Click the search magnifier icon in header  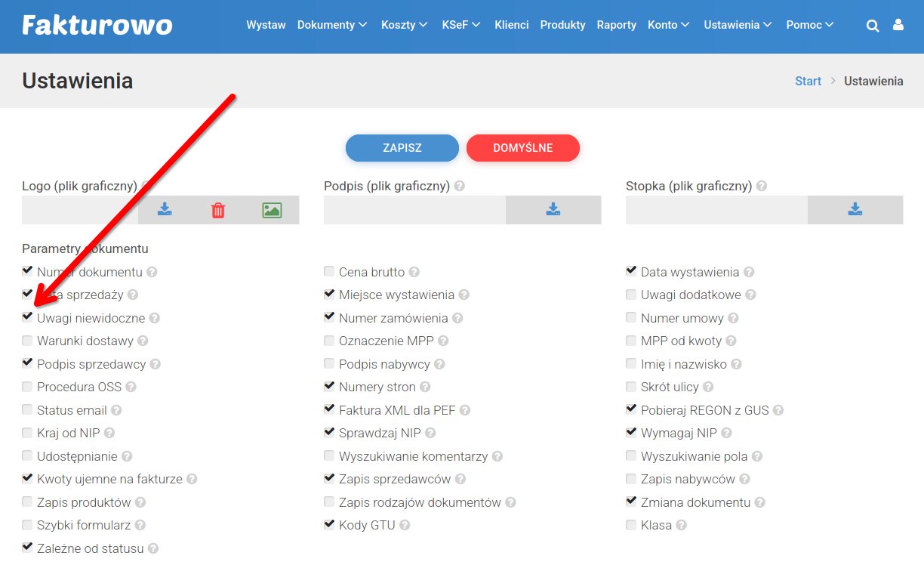click(873, 26)
